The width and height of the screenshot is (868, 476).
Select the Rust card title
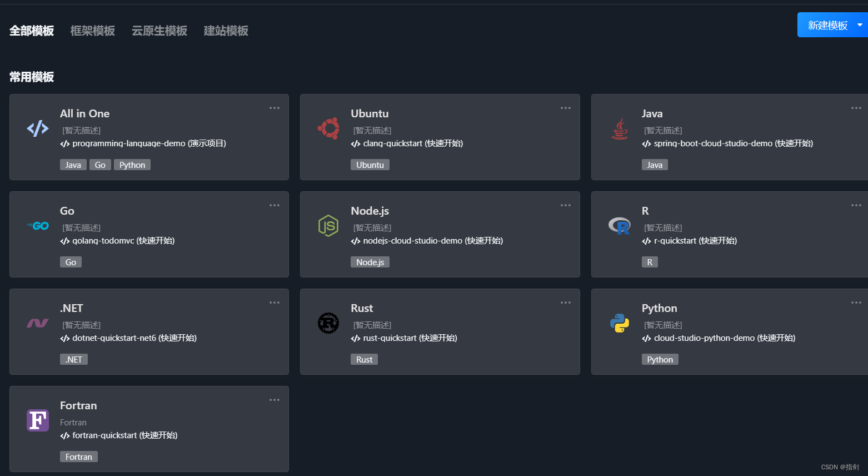tap(362, 308)
